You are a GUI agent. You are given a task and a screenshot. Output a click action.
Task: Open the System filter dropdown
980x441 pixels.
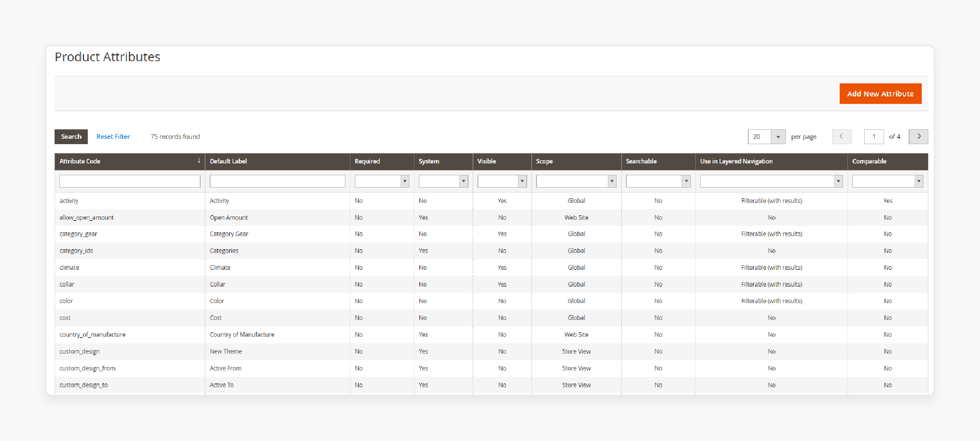443,181
